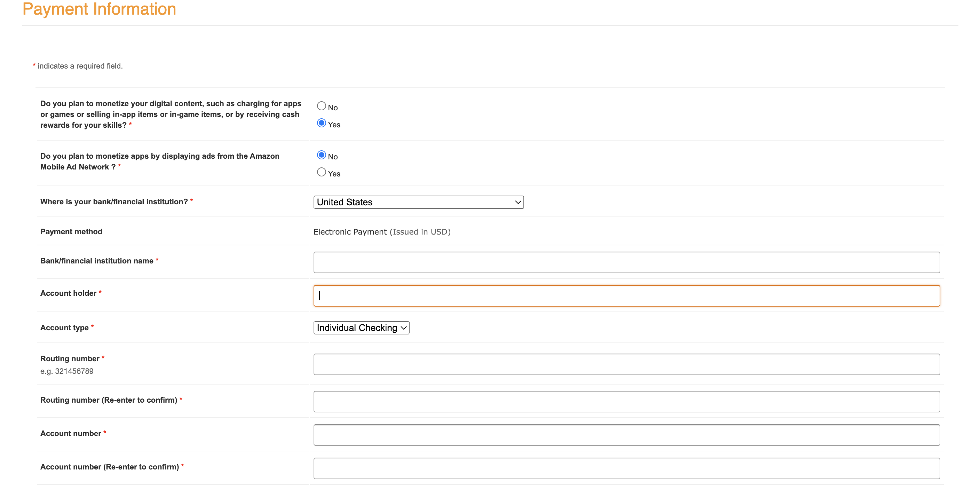Choose 'No' for Amazon Mobile Ad Network
The height and width of the screenshot is (490, 980).
pyautogui.click(x=322, y=155)
